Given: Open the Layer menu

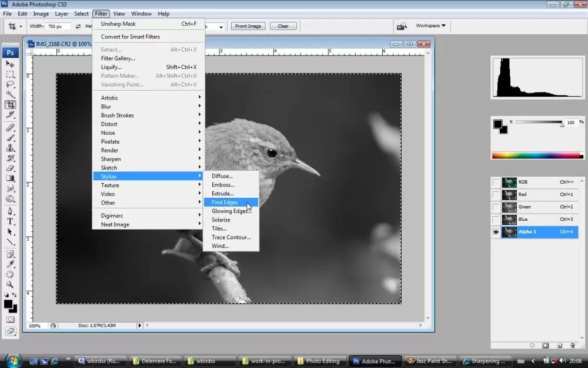Looking at the screenshot, I should (x=62, y=14).
